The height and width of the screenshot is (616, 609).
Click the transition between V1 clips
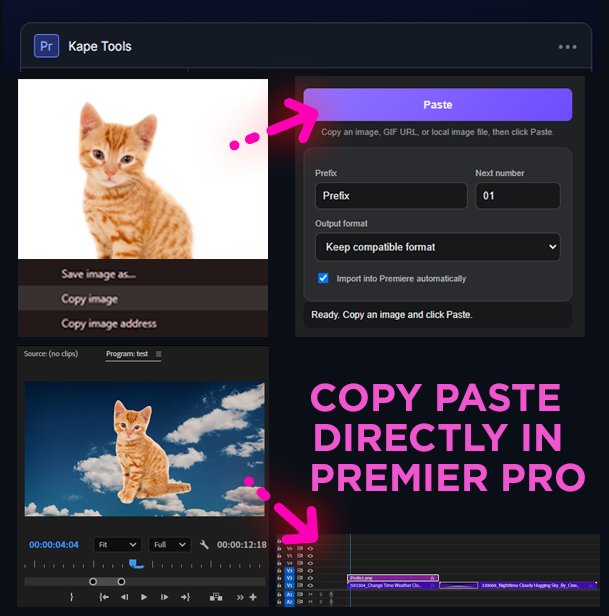click(459, 585)
